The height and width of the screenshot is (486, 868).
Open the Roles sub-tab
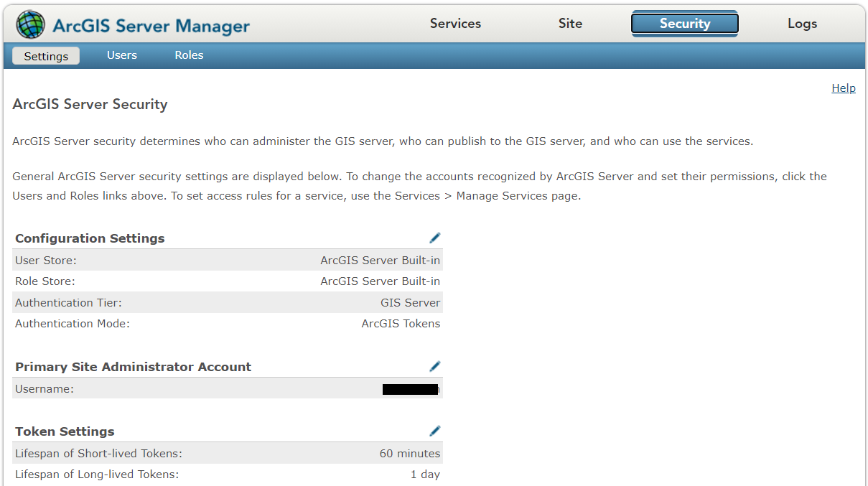[x=189, y=55]
